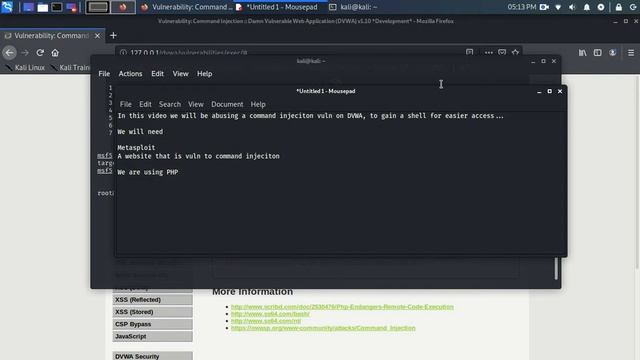Open the screen recorder tray icon

pyautogui.click(x=544, y=7)
